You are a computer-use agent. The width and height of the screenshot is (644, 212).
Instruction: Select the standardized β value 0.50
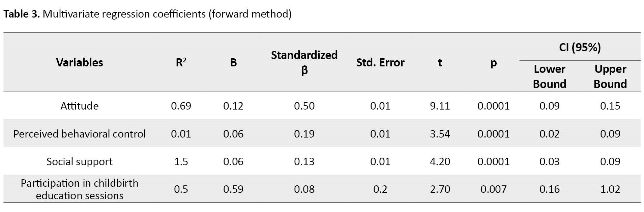(x=304, y=106)
